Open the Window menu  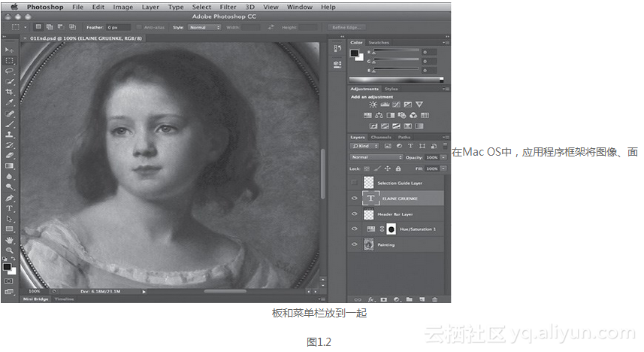299,7
